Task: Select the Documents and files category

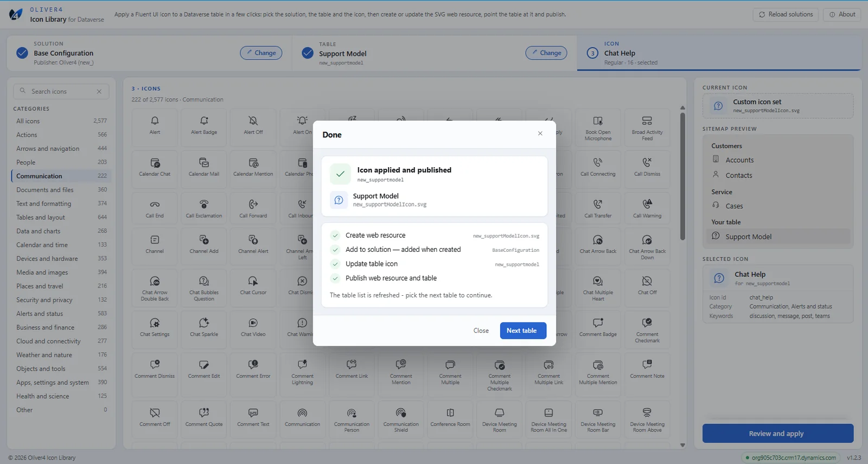Action: pyautogui.click(x=61, y=190)
